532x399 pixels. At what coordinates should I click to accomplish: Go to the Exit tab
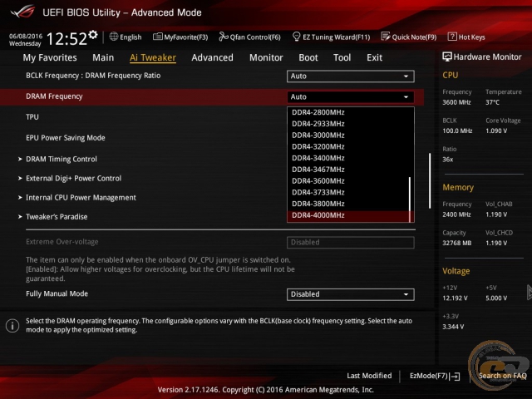coord(374,57)
